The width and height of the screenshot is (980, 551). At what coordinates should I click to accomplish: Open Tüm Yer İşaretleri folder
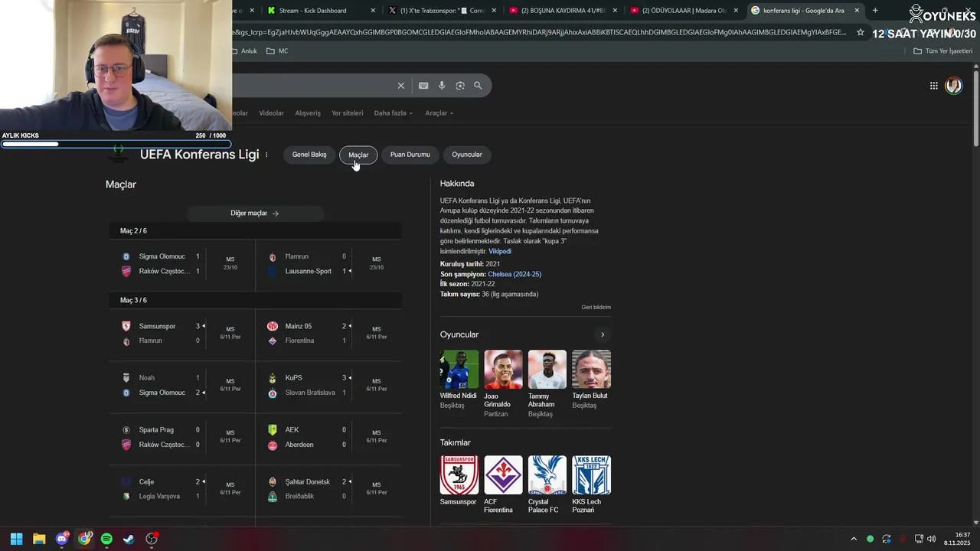click(942, 51)
